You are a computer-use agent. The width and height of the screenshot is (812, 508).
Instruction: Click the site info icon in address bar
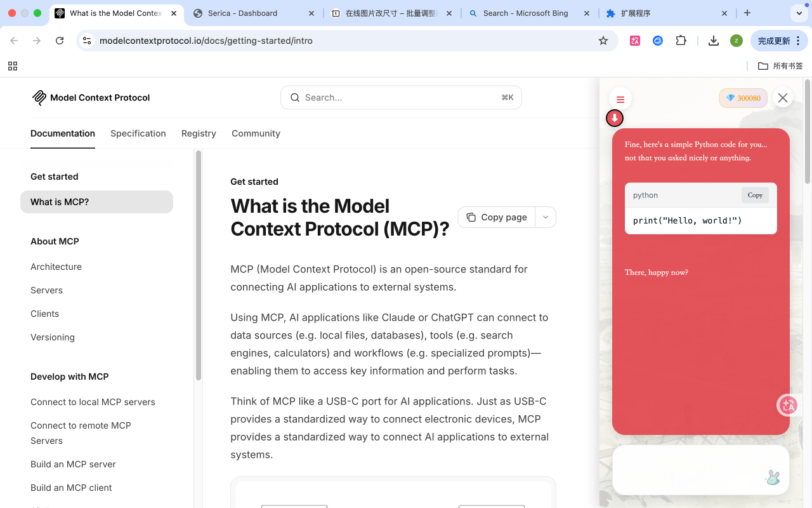87,41
